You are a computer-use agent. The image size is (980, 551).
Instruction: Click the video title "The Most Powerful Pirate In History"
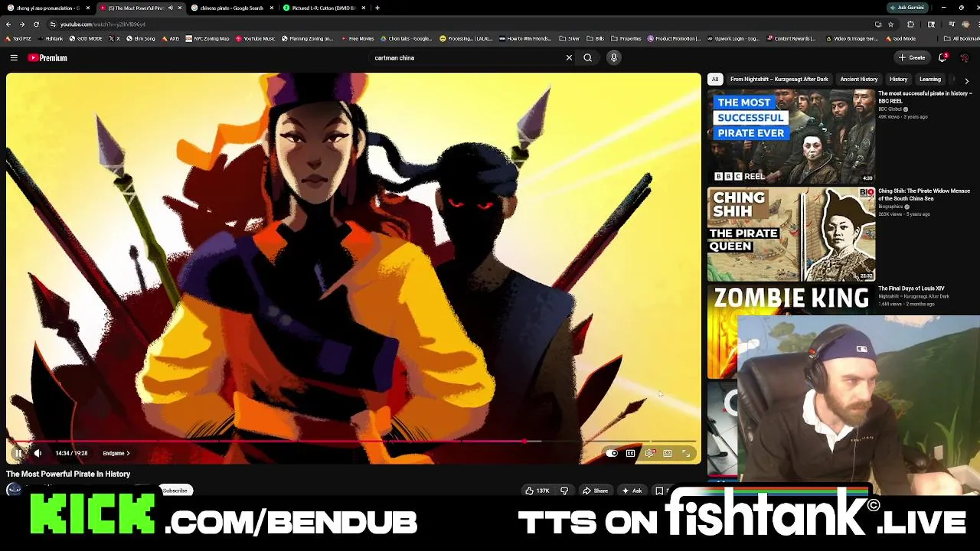pyautogui.click(x=68, y=474)
